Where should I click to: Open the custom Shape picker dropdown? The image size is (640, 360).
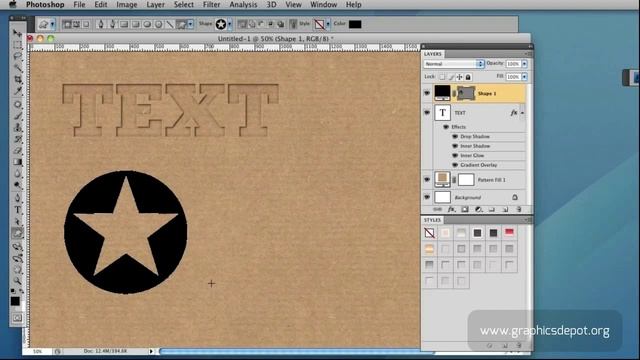tap(230, 24)
